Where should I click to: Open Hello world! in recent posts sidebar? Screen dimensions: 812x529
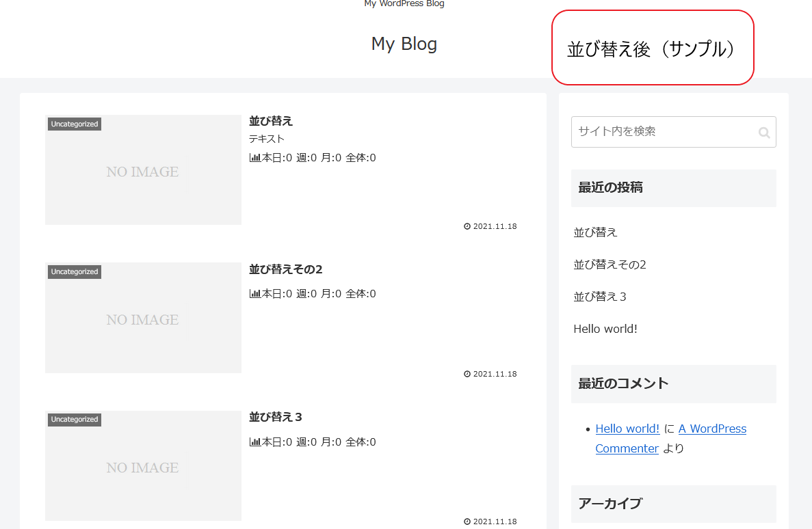coord(605,329)
